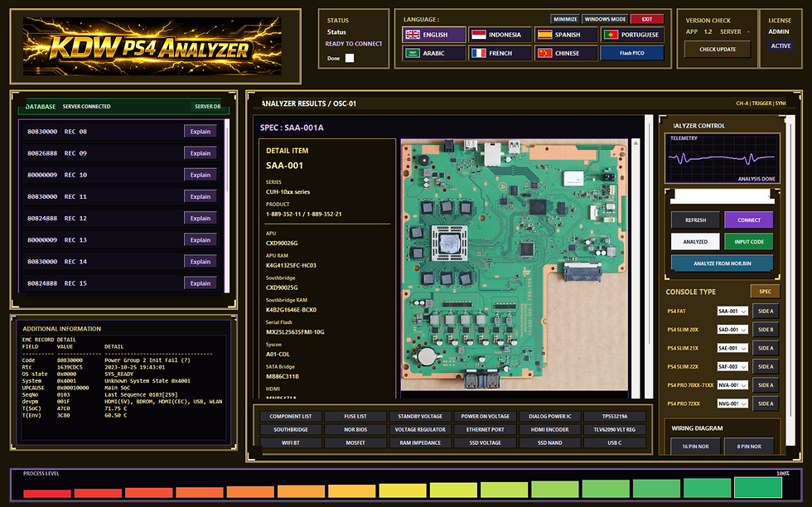Click Explain for REC 12
The image size is (812, 507).
coord(200,219)
